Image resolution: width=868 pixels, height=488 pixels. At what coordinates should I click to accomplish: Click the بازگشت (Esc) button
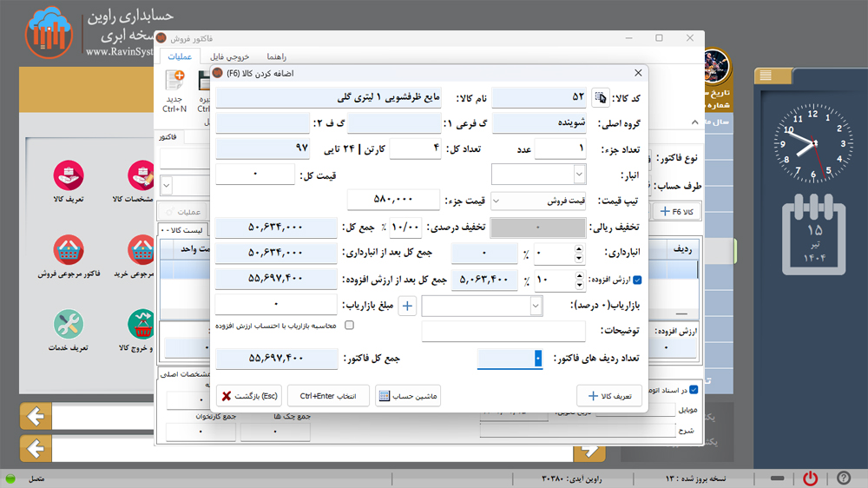[250, 396]
